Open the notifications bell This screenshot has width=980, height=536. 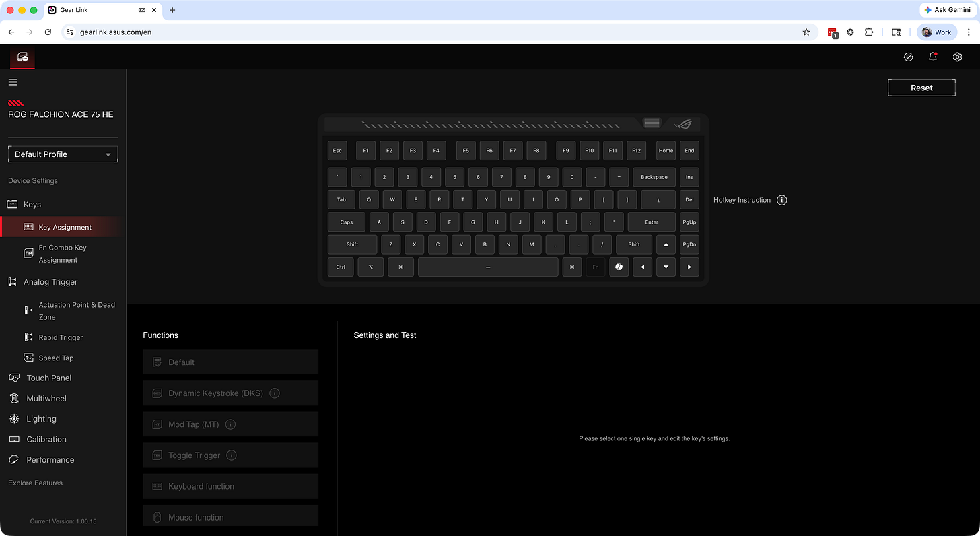click(933, 57)
